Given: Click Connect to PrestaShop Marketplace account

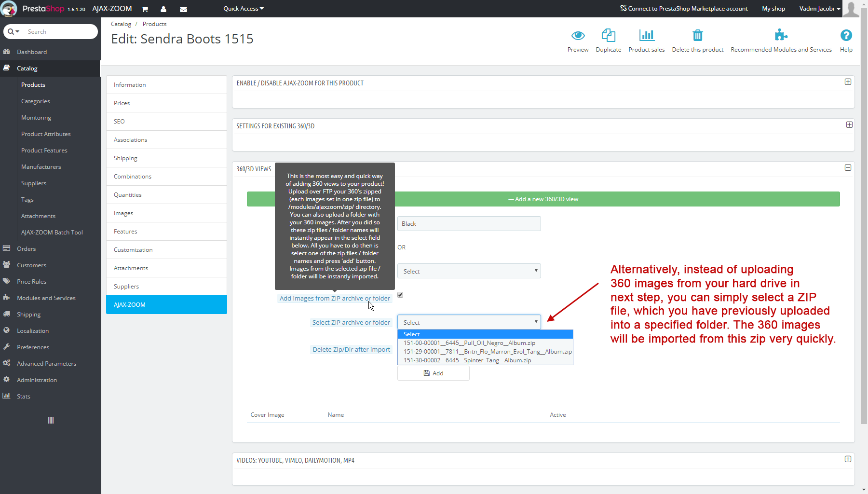Looking at the screenshot, I should pos(684,9).
